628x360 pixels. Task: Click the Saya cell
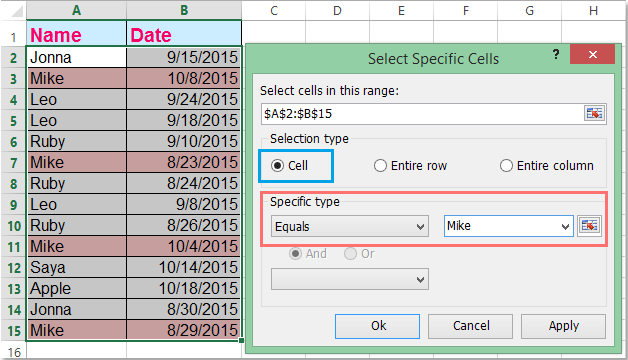coord(76,267)
